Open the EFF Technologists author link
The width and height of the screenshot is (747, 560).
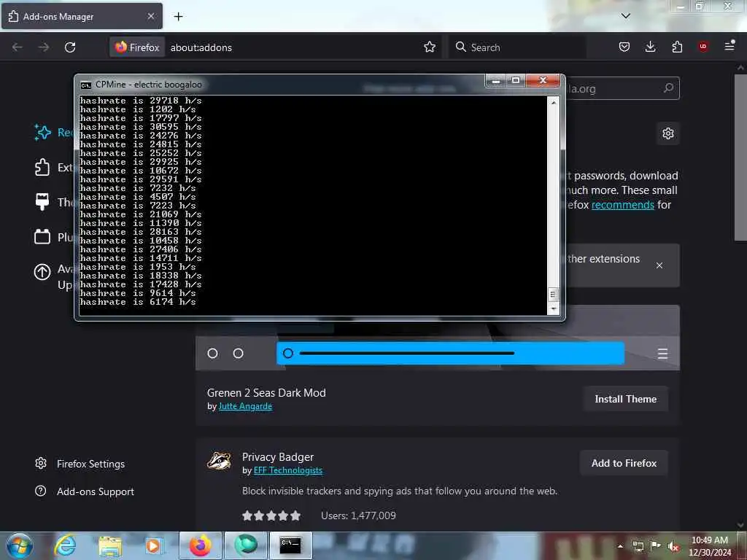pyautogui.click(x=287, y=470)
